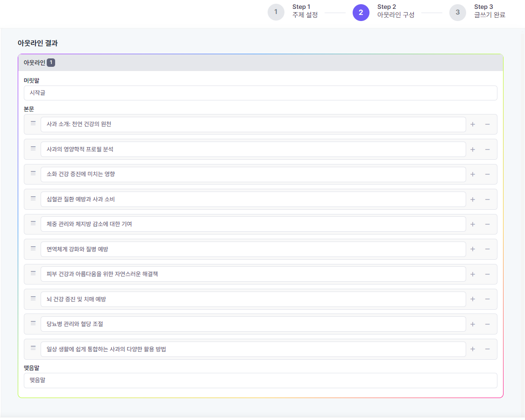This screenshot has height=420, width=525.
Task: Edit the '뇌 건강 증진 및 치매 예방' field
Action: (x=253, y=299)
